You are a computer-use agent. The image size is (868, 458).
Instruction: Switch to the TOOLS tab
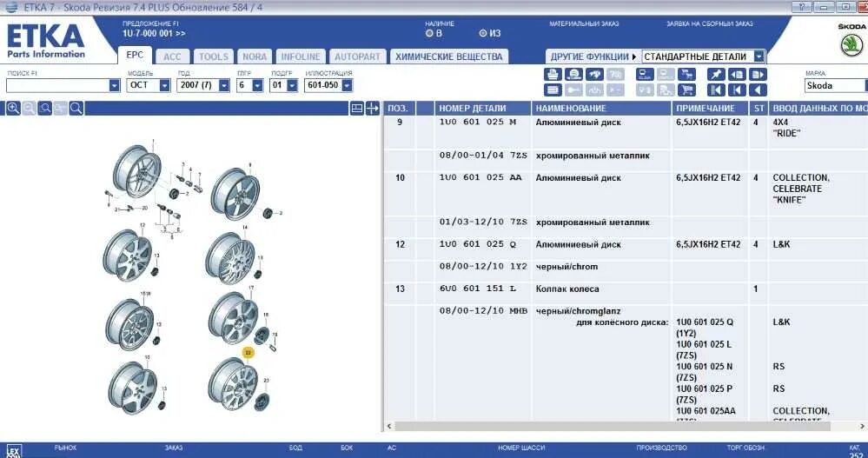click(214, 56)
